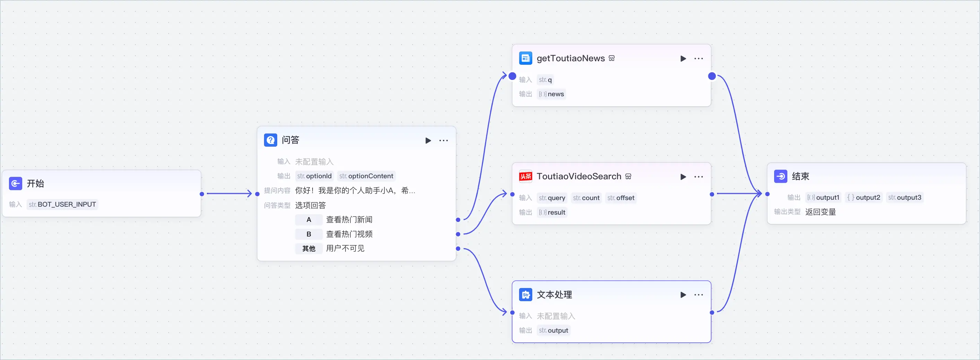Click the ToutiaoVideoSearch node title
The image size is (980, 360).
[x=579, y=177]
